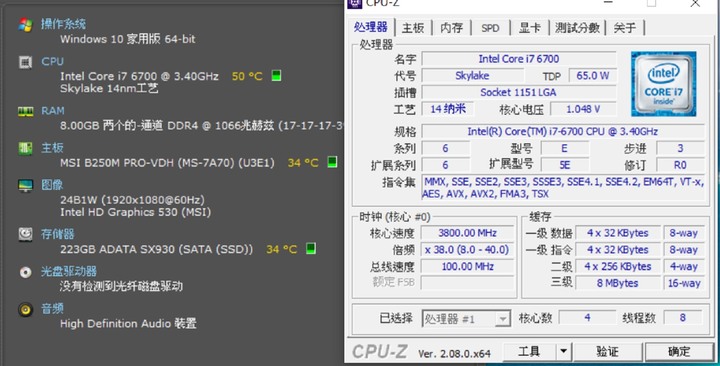Click the TDP field showing 65.0 W
This screenshot has width=720, height=366.
click(x=592, y=75)
